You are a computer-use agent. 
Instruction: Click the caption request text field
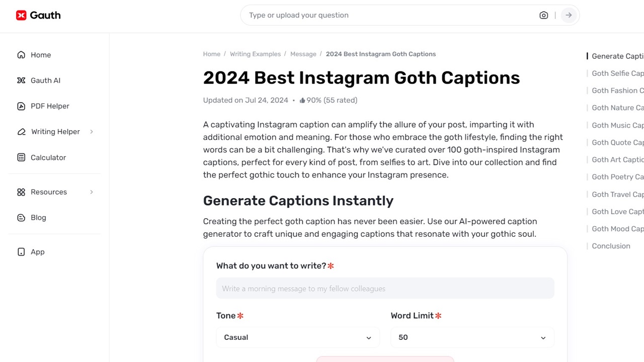385,288
